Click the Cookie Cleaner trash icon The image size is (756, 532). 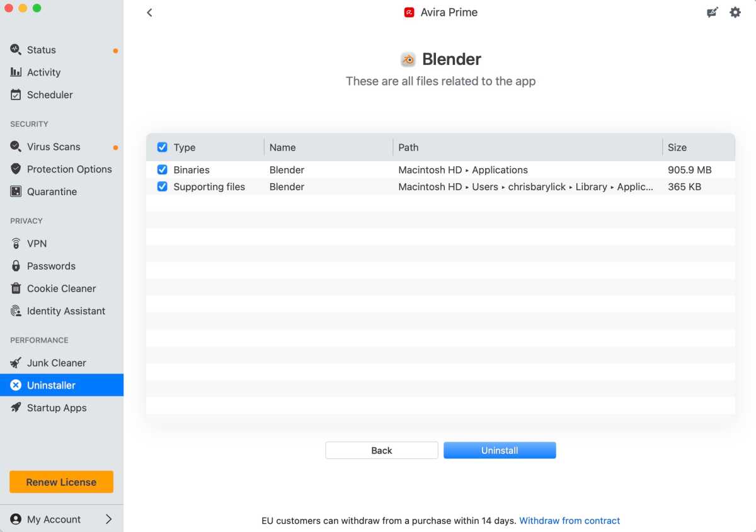tap(16, 288)
